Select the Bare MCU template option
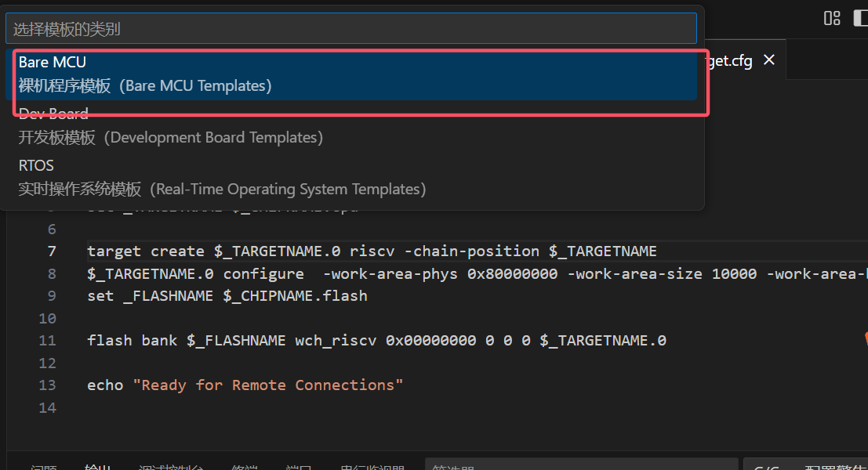 353,73
